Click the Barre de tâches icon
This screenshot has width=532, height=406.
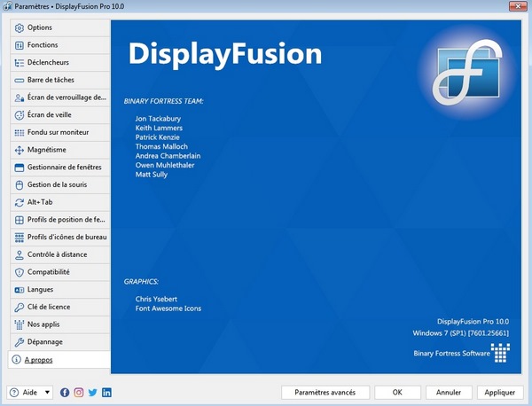pyautogui.click(x=20, y=81)
